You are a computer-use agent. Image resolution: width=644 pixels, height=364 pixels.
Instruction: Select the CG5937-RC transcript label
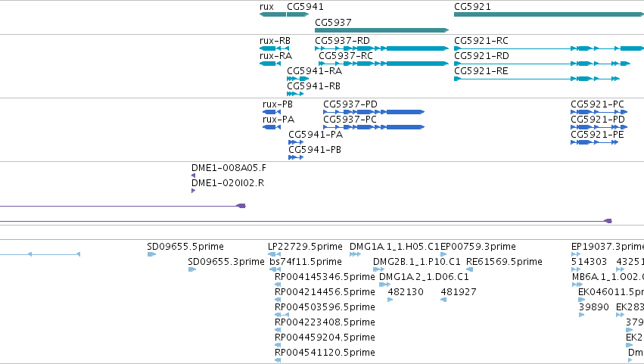[x=346, y=56]
